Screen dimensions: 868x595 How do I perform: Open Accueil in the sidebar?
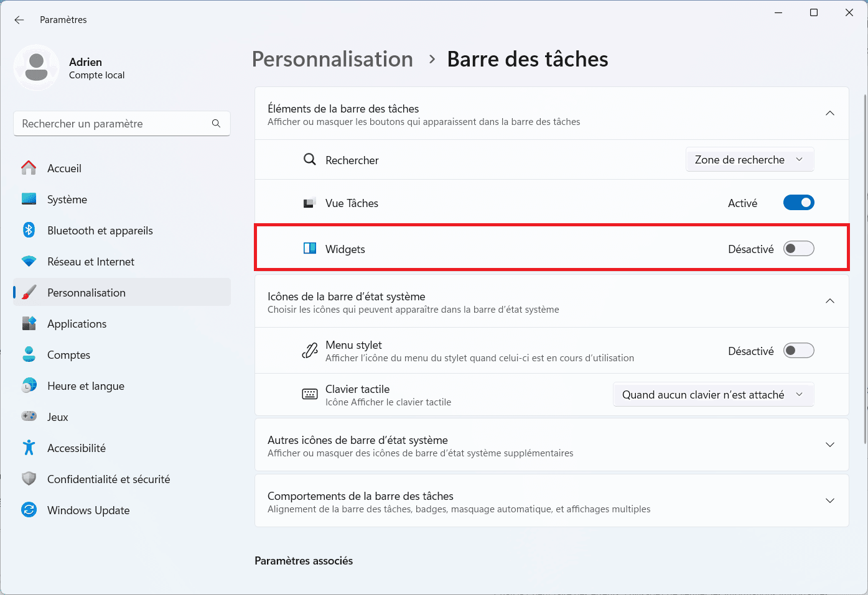(x=122, y=168)
